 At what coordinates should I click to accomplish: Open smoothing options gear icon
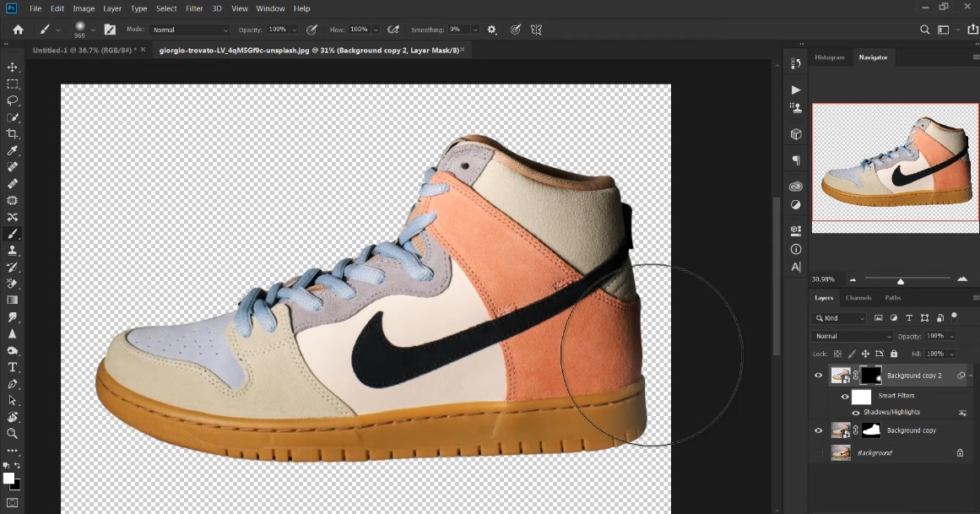492,30
